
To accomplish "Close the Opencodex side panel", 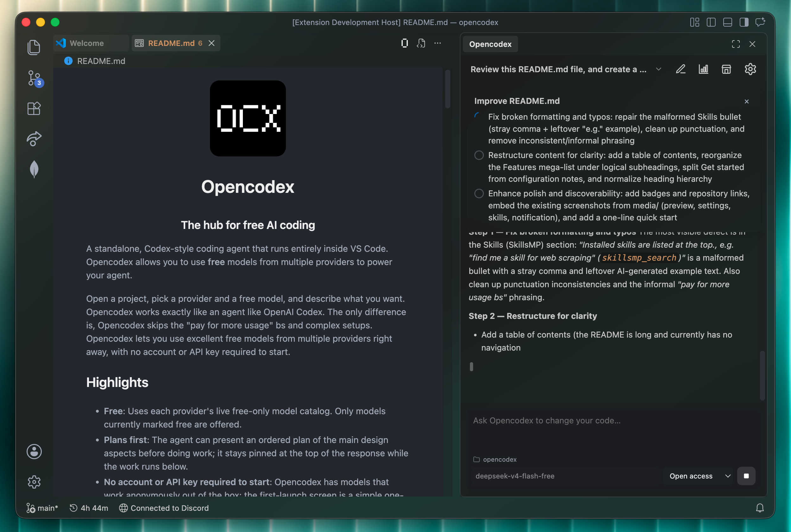I will [x=752, y=44].
